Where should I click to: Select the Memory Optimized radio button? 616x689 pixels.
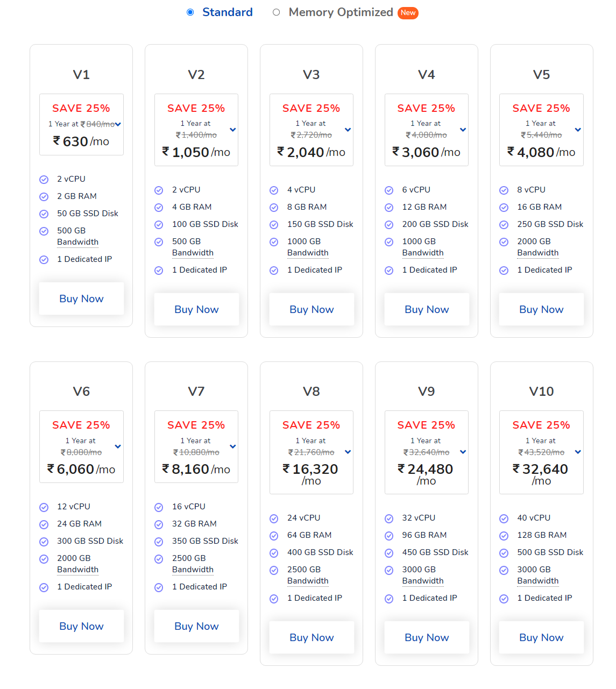pyautogui.click(x=277, y=12)
